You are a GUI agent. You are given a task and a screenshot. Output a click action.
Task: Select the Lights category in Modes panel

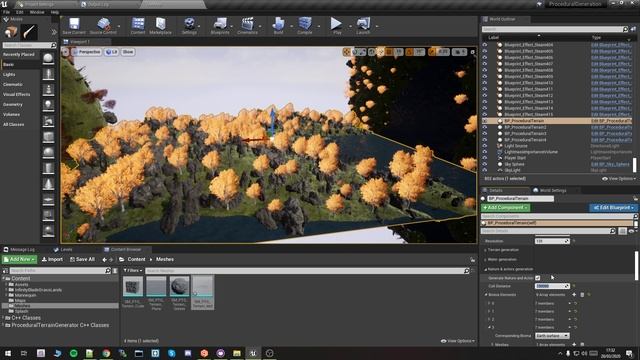[x=9, y=74]
